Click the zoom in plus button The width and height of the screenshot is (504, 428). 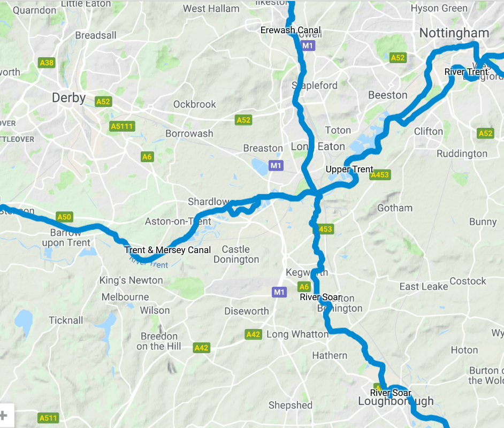4,415
